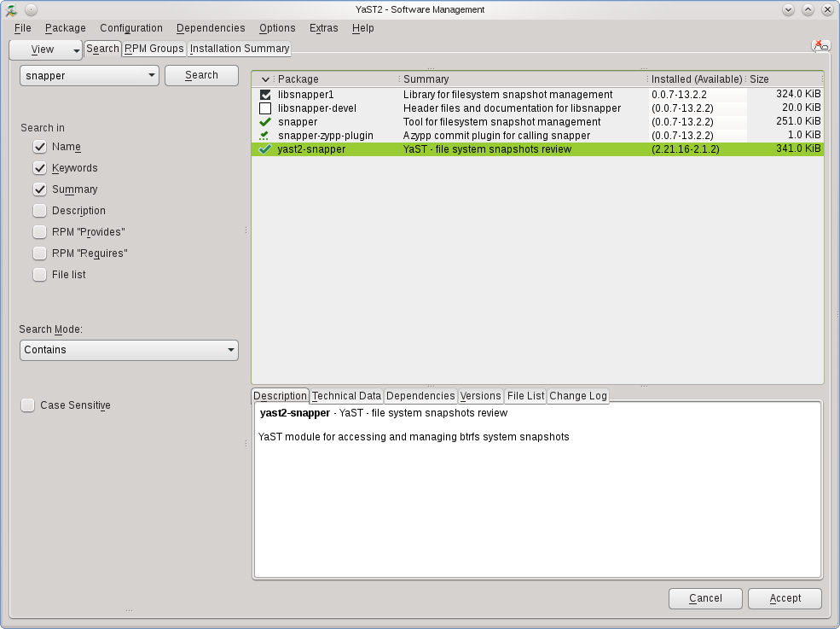Click the Accept button
The height and width of the screenshot is (629, 840).
pyautogui.click(x=785, y=598)
